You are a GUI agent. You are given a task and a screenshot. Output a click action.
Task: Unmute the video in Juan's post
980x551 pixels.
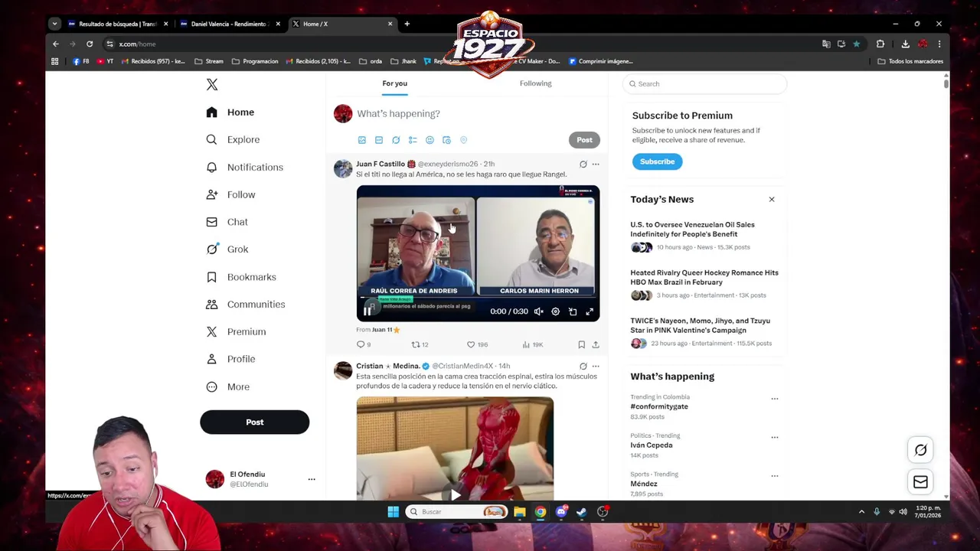coord(538,311)
